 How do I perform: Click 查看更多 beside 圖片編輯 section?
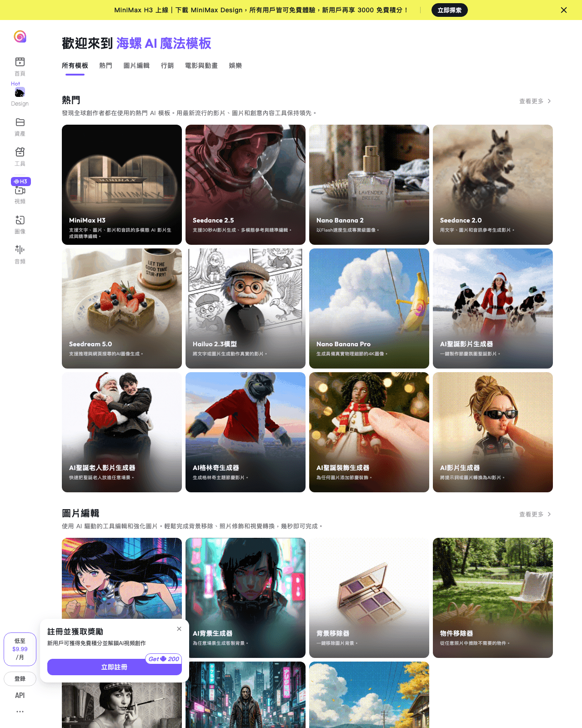click(x=532, y=514)
